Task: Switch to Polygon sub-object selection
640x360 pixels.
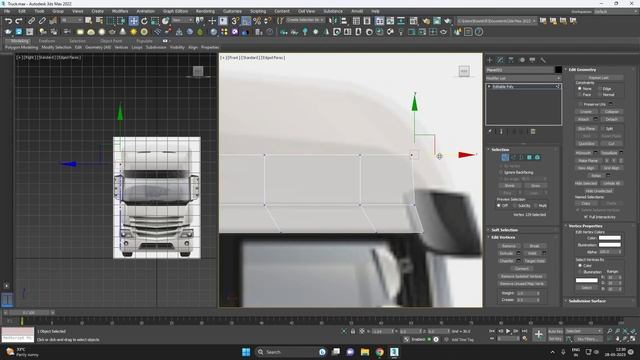Action: point(529,157)
